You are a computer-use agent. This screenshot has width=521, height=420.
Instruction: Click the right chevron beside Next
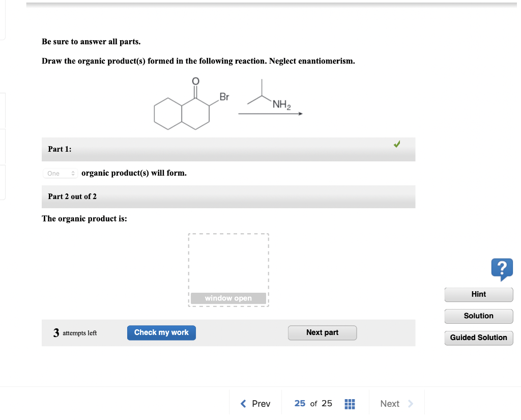(x=410, y=403)
